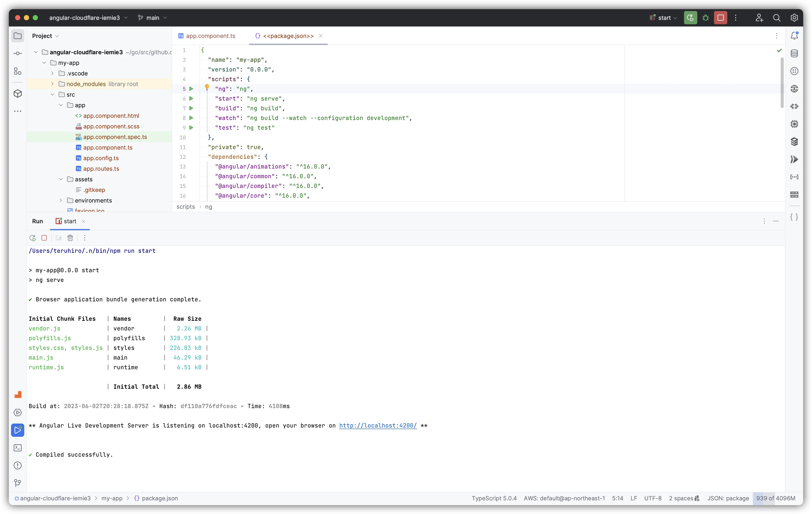
Task: Open the http://localhost:4200/ link
Action: [x=378, y=426]
